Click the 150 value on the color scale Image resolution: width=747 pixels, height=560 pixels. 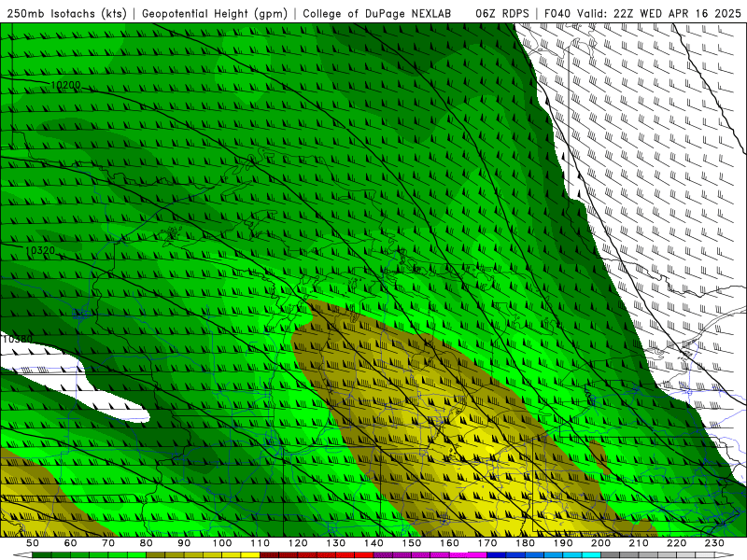point(412,543)
